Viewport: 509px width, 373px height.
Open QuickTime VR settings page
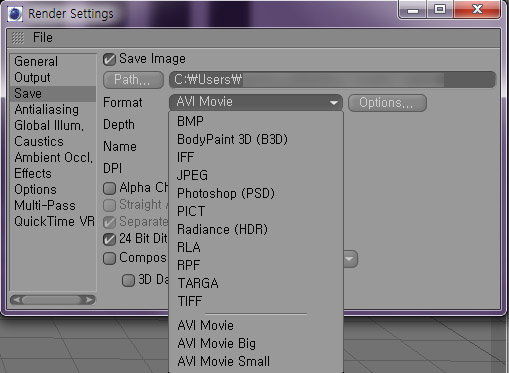54,221
